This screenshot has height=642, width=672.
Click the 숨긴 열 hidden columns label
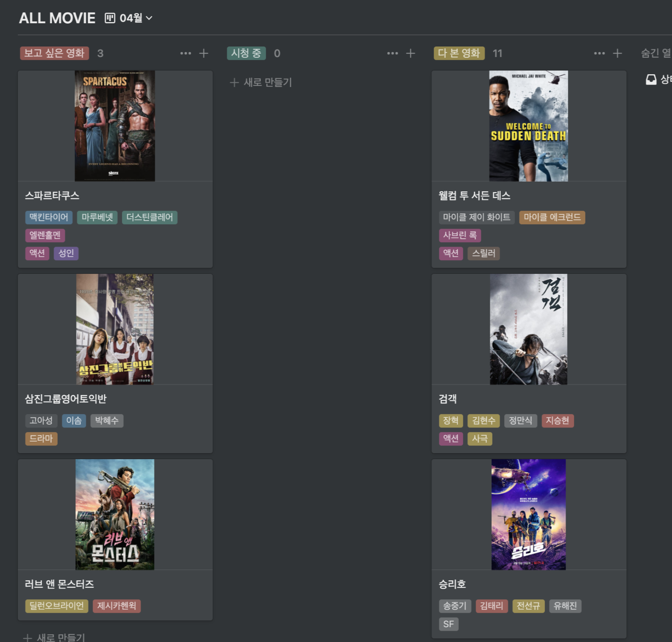click(x=656, y=53)
